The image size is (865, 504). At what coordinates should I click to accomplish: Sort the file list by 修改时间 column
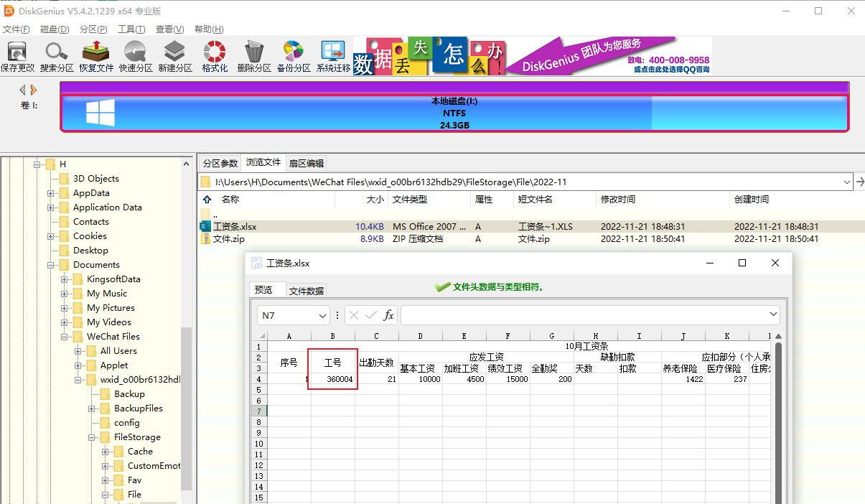(x=618, y=200)
